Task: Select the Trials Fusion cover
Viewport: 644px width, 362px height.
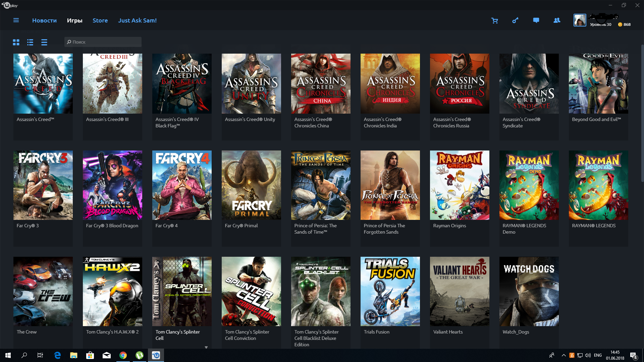Action: pos(390,291)
